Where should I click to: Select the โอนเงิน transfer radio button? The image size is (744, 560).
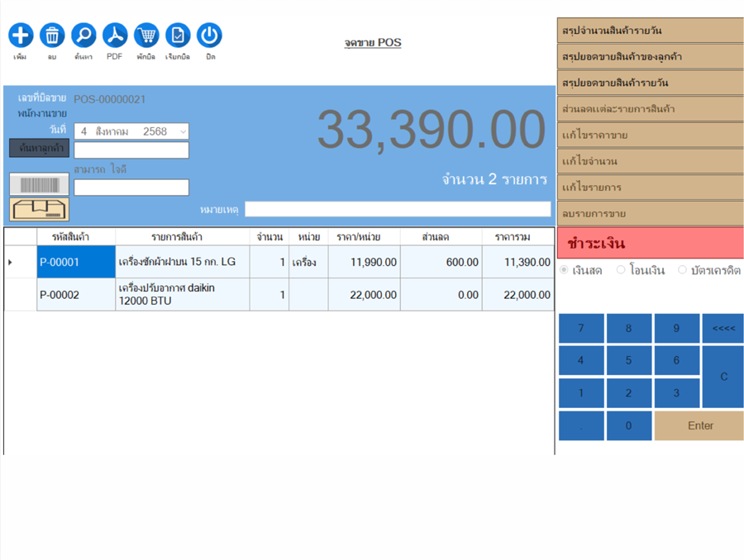[621, 270]
